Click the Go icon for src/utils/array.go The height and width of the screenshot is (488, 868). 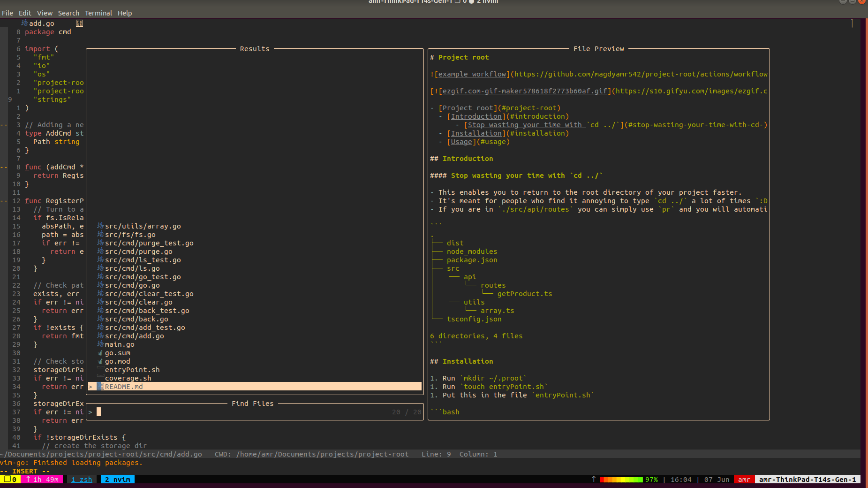(x=100, y=226)
